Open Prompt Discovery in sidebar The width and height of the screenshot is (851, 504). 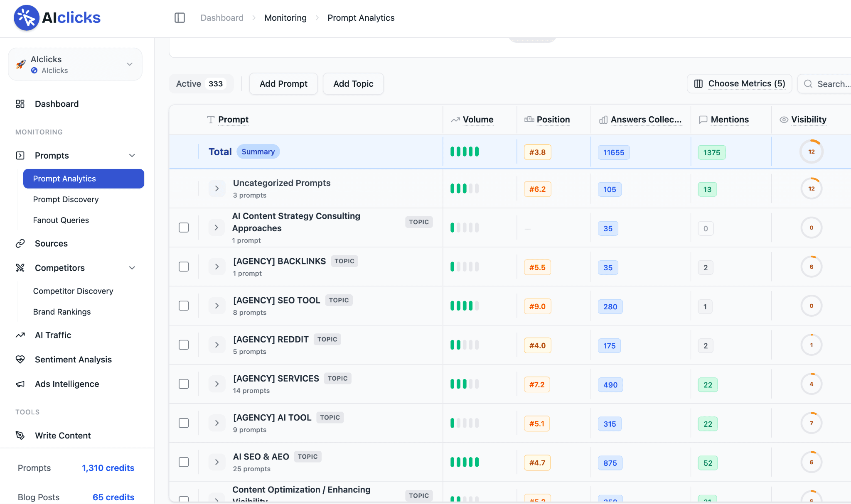[66, 200]
